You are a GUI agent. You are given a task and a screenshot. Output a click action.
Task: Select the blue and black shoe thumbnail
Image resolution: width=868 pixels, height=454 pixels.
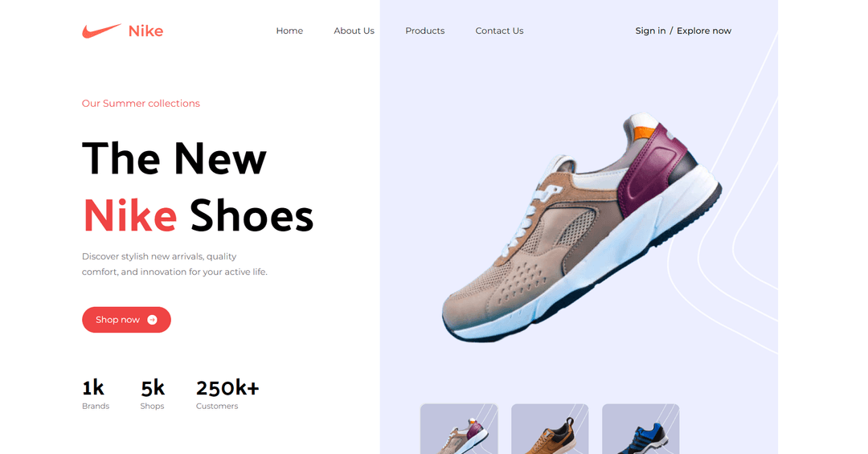[x=641, y=429]
